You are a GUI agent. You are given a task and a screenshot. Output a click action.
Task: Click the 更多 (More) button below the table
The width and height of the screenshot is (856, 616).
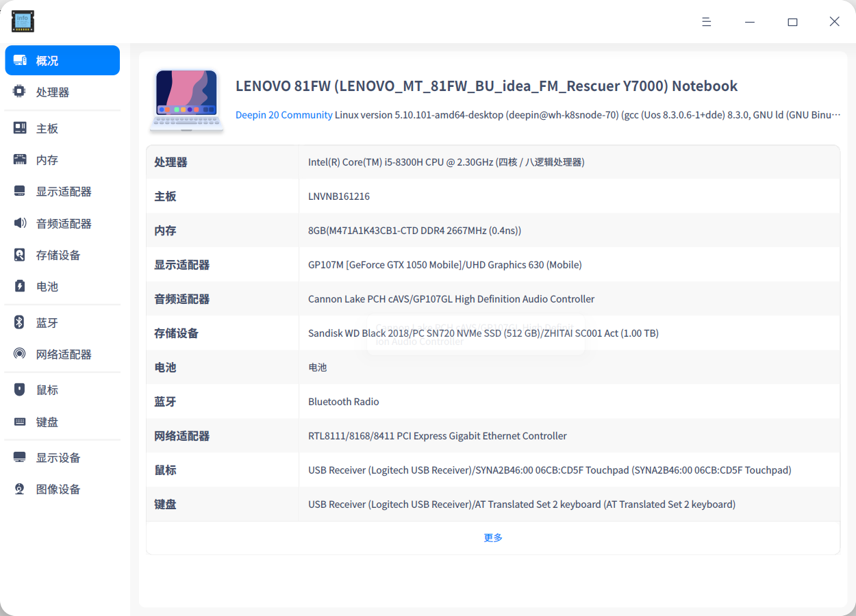[x=492, y=537]
